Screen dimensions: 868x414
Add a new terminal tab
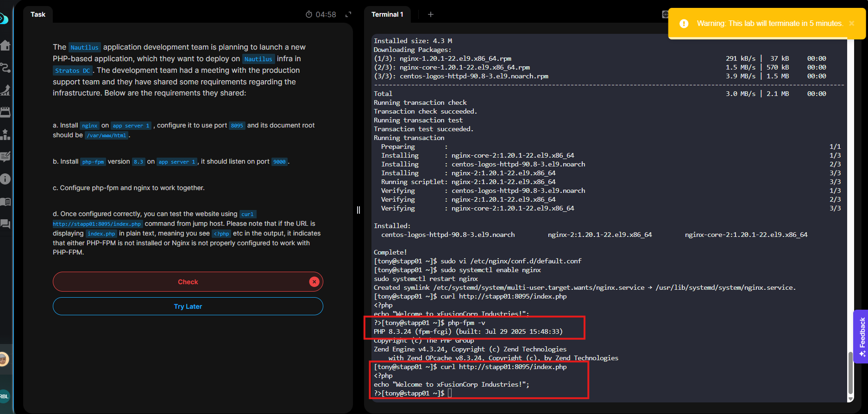[431, 14]
